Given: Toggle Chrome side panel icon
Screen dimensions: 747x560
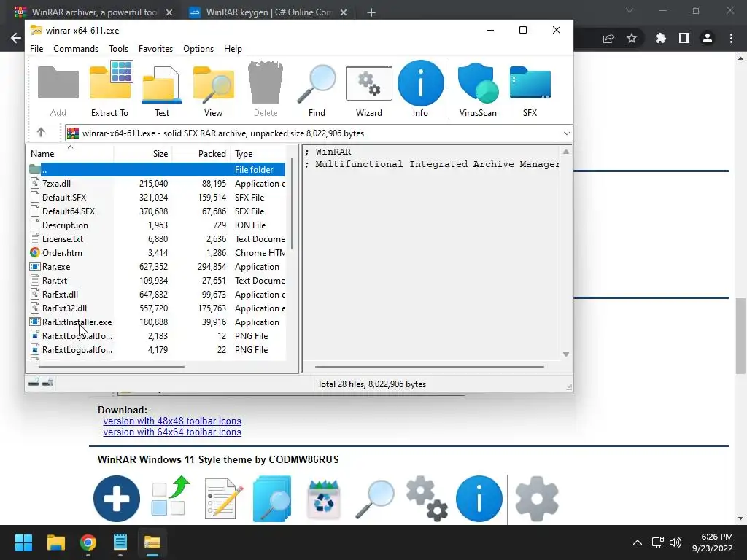Looking at the screenshot, I should point(684,38).
